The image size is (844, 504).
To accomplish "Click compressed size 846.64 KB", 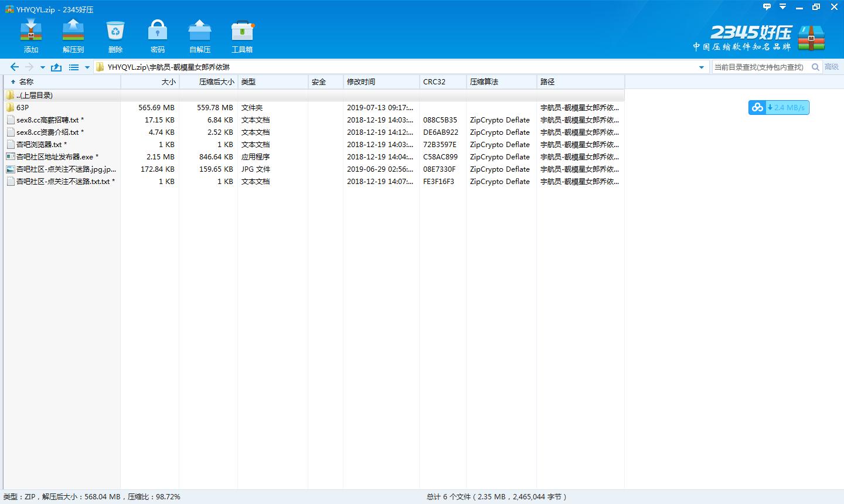I will [216, 156].
